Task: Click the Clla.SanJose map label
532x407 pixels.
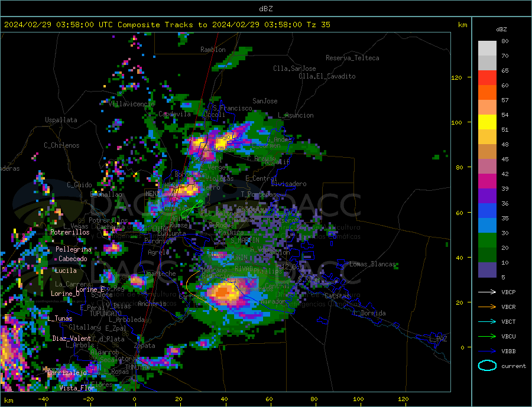Action: pyautogui.click(x=294, y=69)
